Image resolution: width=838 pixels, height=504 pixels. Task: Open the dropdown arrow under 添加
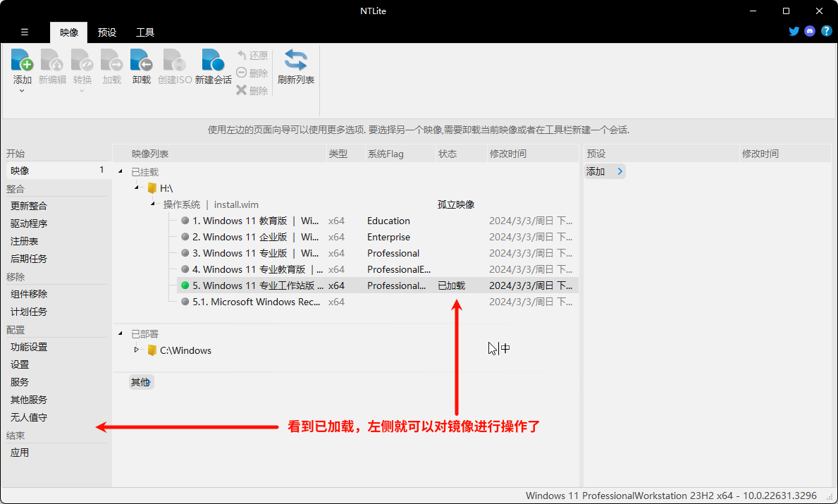click(x=22, y=91)
